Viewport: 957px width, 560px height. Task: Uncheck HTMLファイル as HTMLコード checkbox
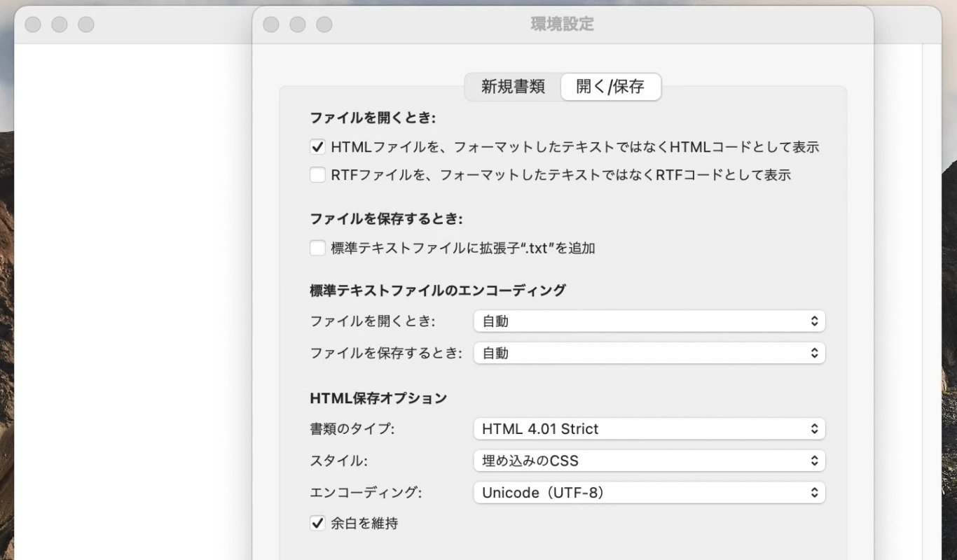pyautogui.click(x=317, y=147)
